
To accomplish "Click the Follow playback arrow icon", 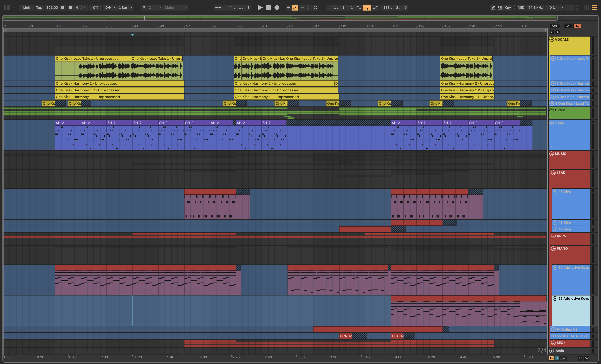I will coord(218,8).
